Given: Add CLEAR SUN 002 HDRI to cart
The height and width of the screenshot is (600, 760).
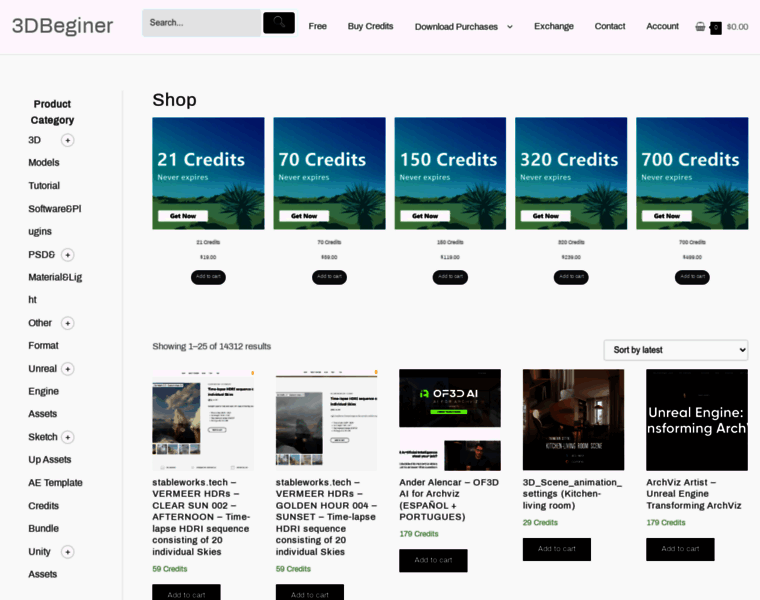Looking at the screenshot, I should coord(186,592).
